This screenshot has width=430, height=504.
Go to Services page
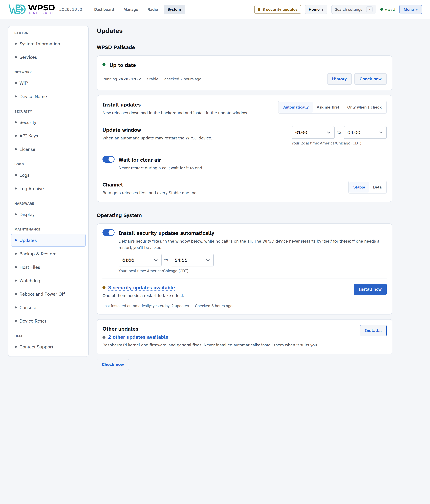click(x=48, y=57)
